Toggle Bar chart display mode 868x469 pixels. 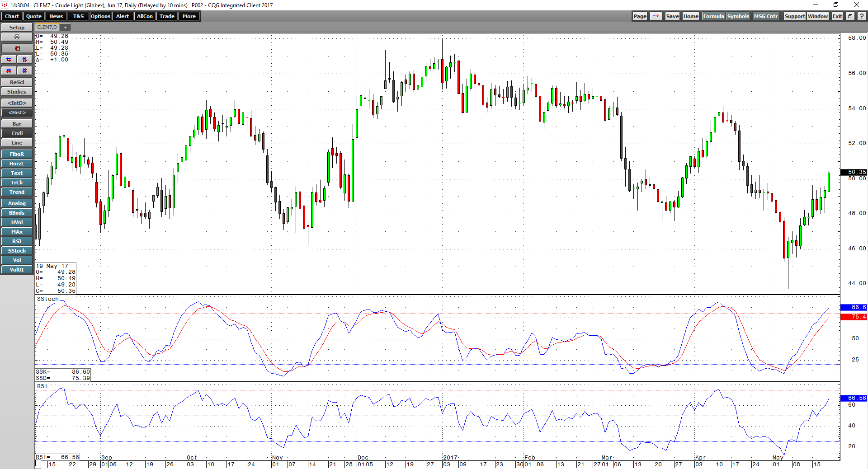tap(17, 123)
